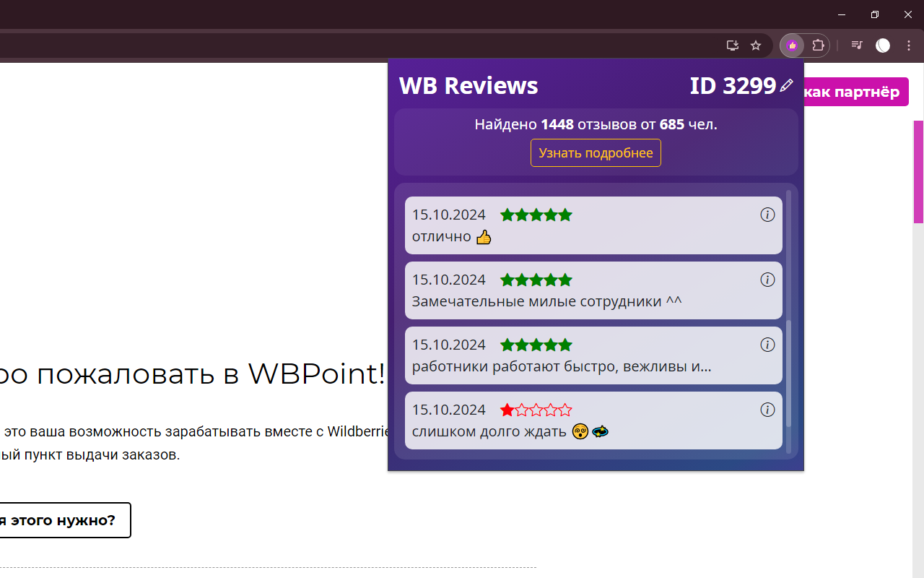
Task: Restore down the browser window
Action: click(x=874, y=14)
